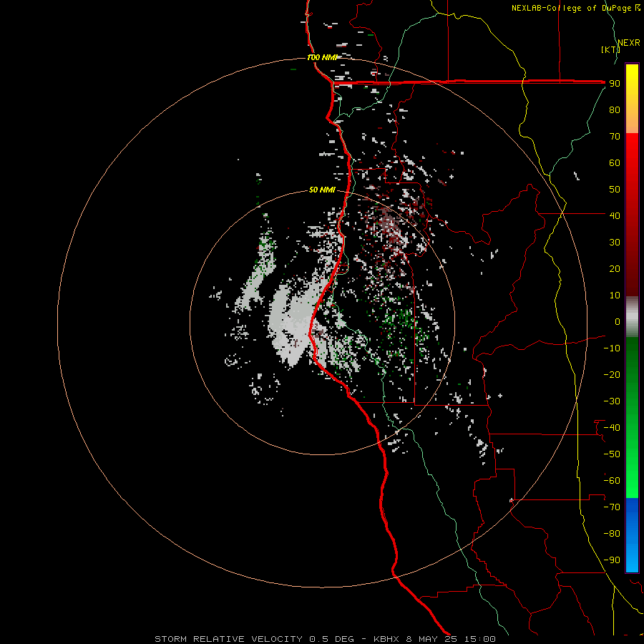This screenshot has height=644, width=644.
Task: Click the blue bottom segment of color bar
Action: 632,535
